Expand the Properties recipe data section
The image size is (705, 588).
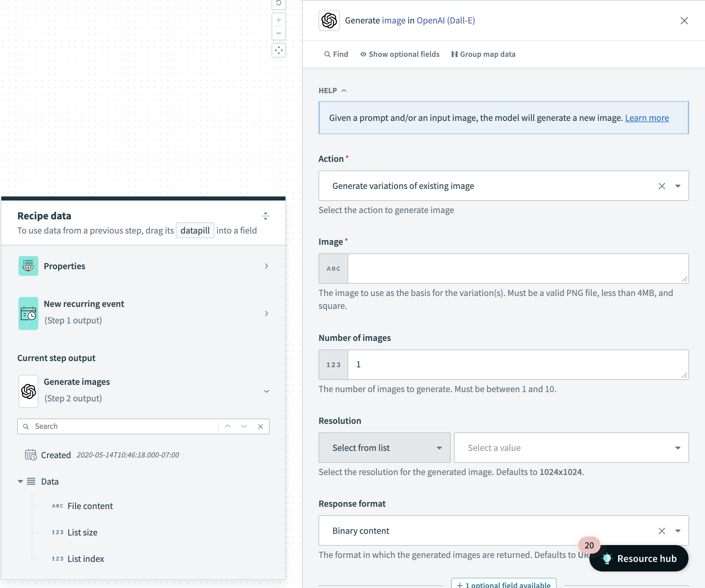pyautogui.click(x=266, y=266)
